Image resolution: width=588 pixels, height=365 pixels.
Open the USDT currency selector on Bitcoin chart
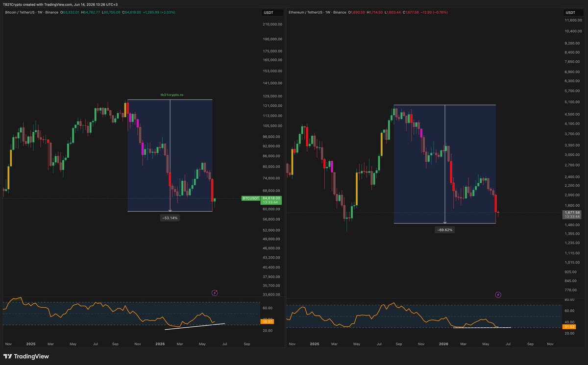[273, 12]
